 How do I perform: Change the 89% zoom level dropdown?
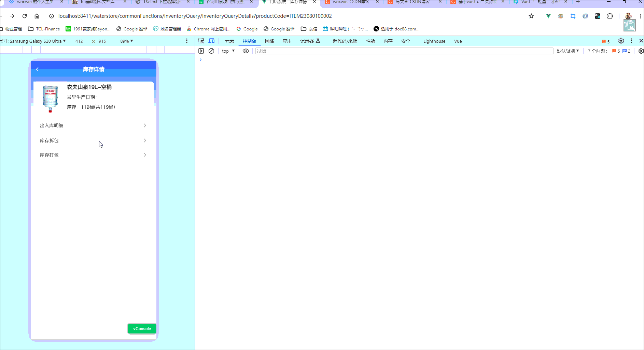point(127,41)
